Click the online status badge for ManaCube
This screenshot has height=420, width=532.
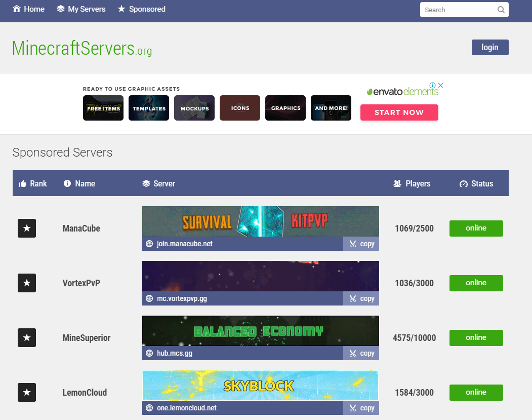476,228
